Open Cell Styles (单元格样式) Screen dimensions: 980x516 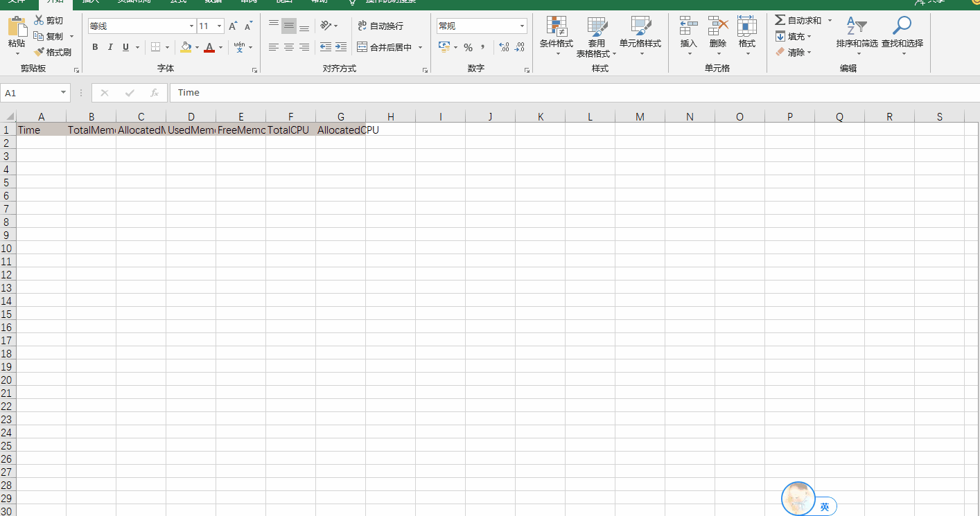[x=640, y=36]
